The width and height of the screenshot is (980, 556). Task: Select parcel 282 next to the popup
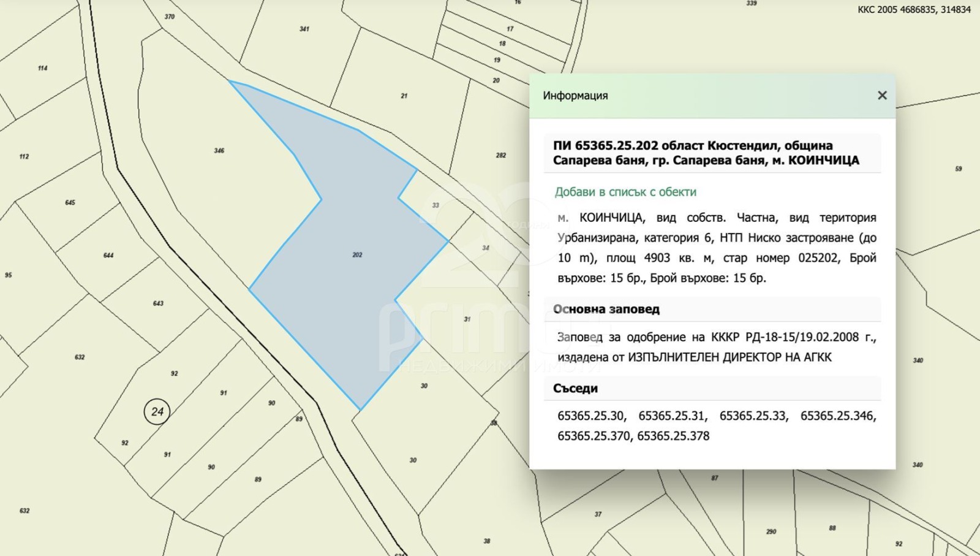coord(500,155)
